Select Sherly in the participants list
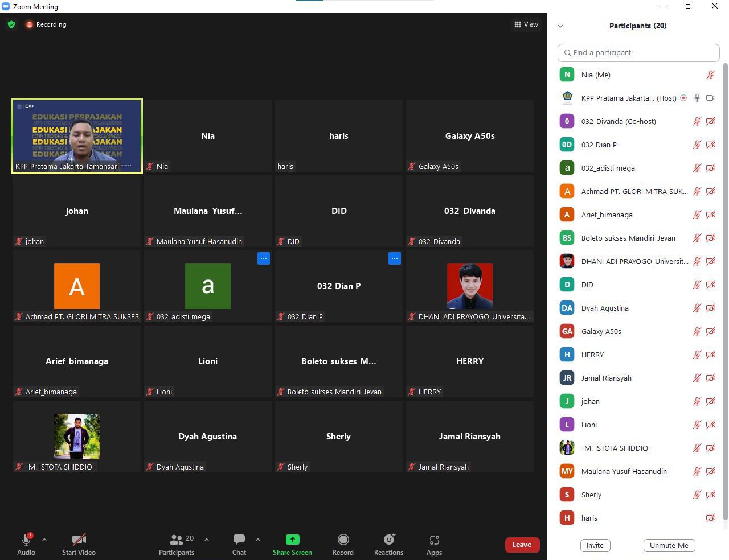Viewport: 729px width, 560px height. (x=591, y=495)
